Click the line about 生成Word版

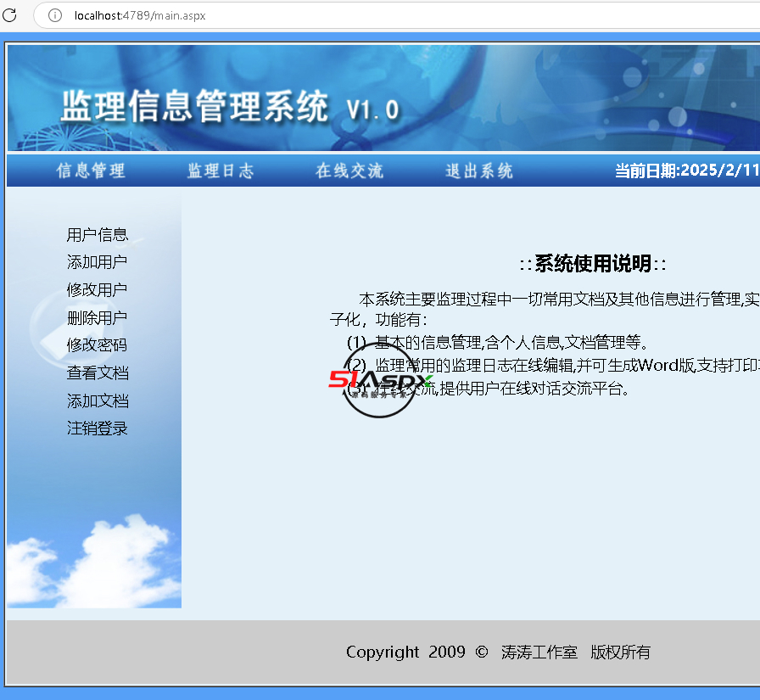pyautogui.click(x=554, y=365)
